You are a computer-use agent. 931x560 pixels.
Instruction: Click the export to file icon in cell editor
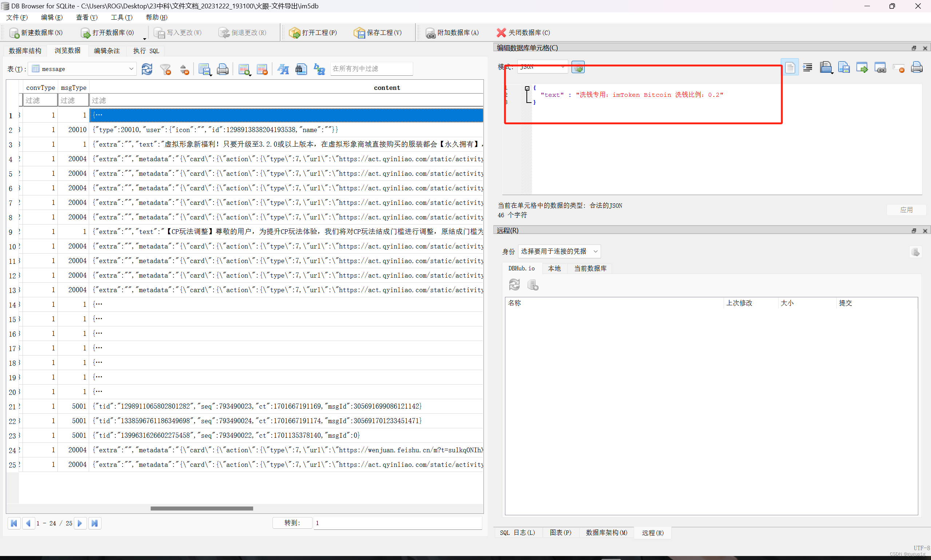[x=862, y=68]
